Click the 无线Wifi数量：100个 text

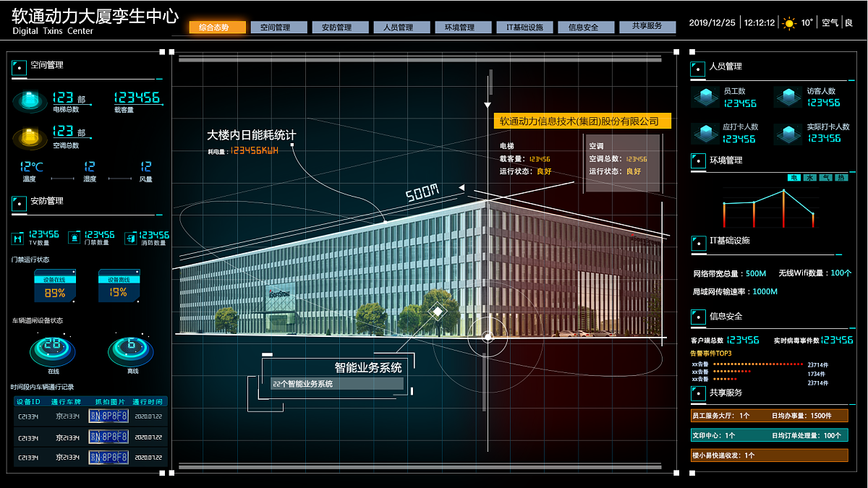pos(815,273)
